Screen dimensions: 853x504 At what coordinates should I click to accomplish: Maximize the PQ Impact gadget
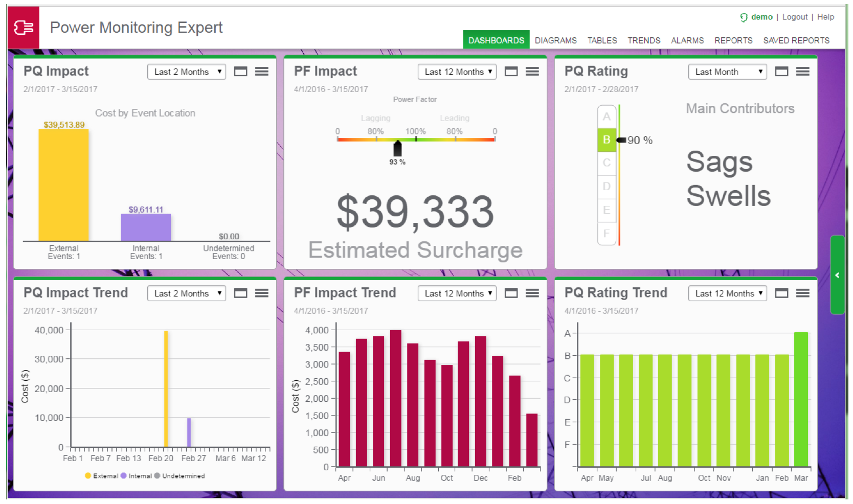pyautogui.click(x=240, y=72)
